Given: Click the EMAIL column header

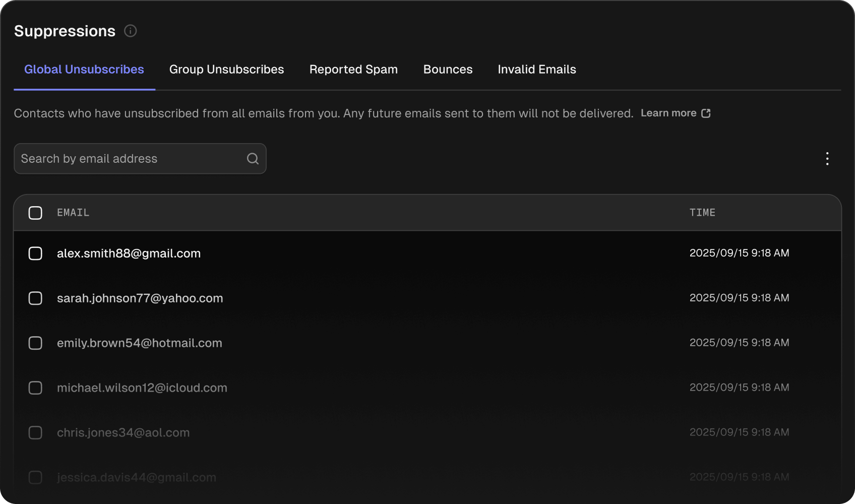Looking at the screenshot, I should pos(73,213).
